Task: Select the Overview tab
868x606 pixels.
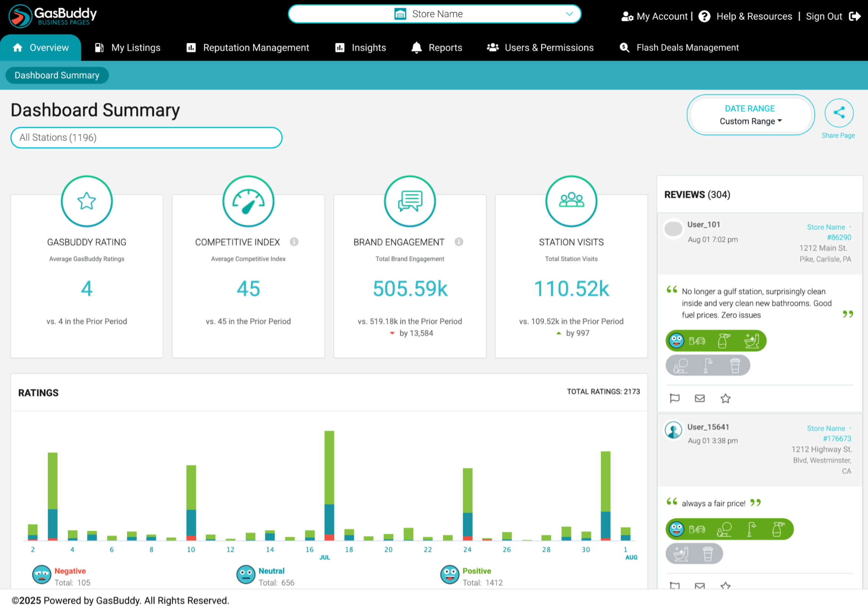Action: pyautogui.click(x=41, y=48)
